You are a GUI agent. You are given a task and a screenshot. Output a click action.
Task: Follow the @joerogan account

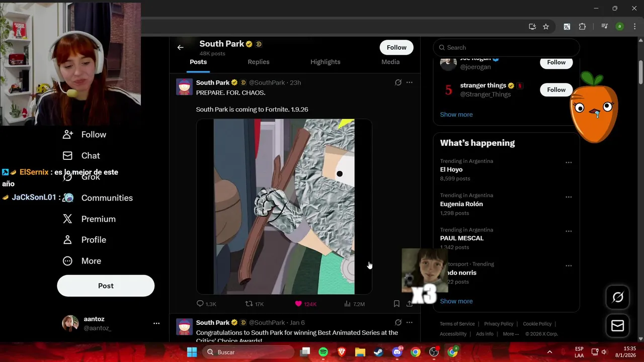click(x=556, y=62)
